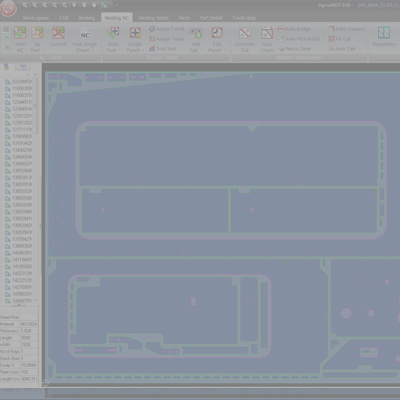The image size is (400, 400).
Task: Expand the Auto Tab dropdown arrow
Action: point(360,49)
